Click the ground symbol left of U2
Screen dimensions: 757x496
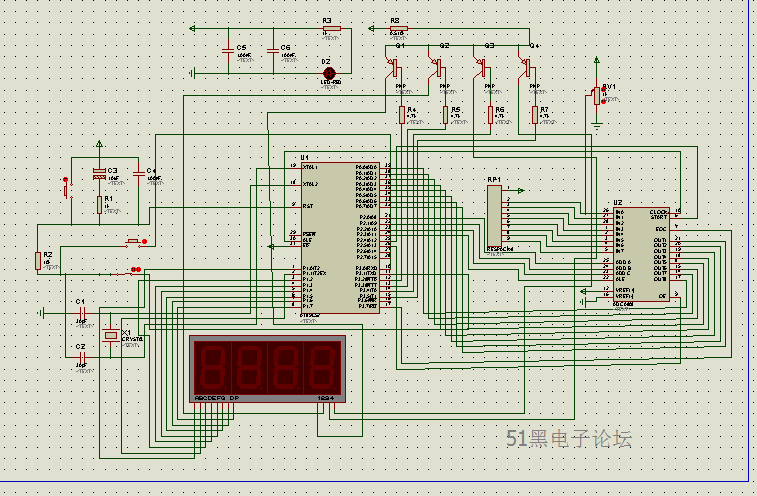(583, 302)
